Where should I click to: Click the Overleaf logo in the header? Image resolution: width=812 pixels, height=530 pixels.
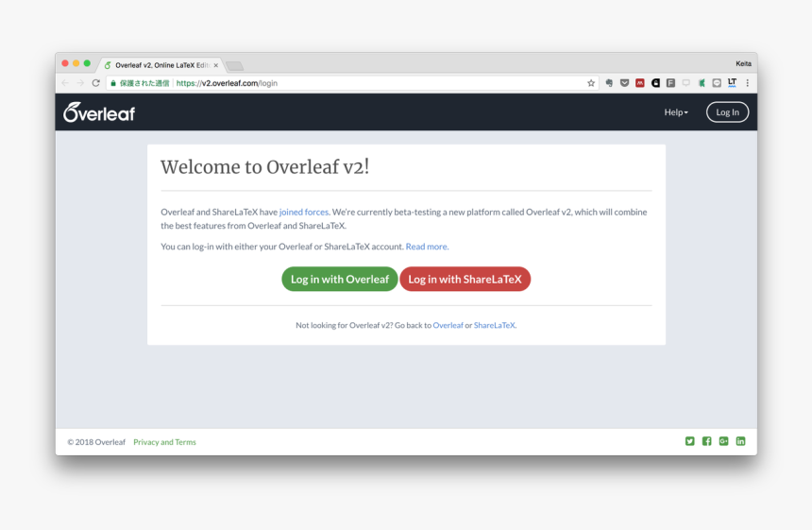(x=99, y=111)
